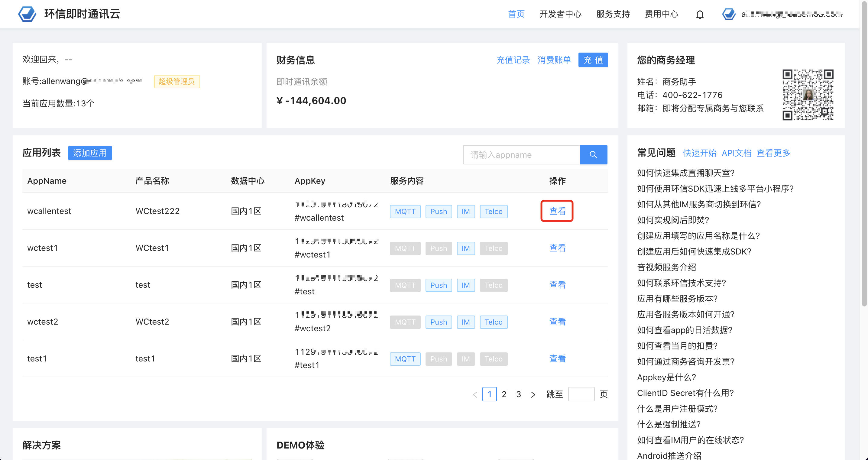Click MQTT tag in wcallentest row
The width and height of the screenshot is (868, 460).
click(405, 211)
